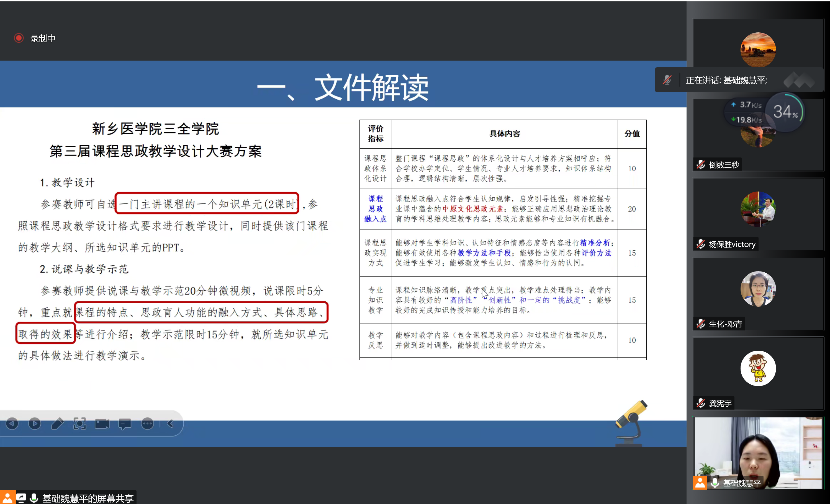Go to the previous slide
Screen dimensions: 830x504
click(12, 423)
